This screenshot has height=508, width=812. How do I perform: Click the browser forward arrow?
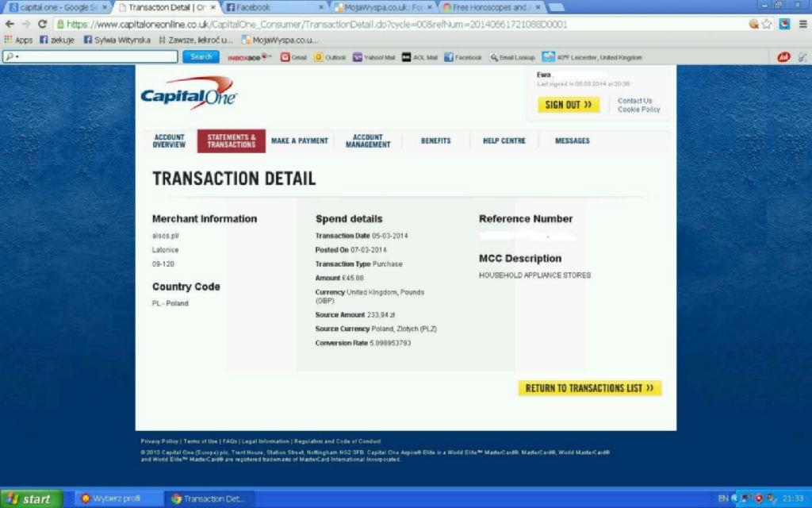point(26,24)
